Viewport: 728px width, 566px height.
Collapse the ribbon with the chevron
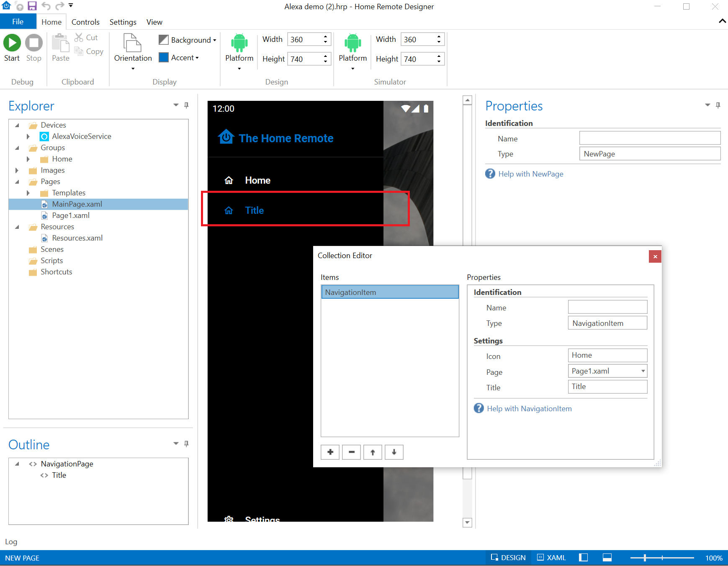pyautogui.click(x=722, y=21)
